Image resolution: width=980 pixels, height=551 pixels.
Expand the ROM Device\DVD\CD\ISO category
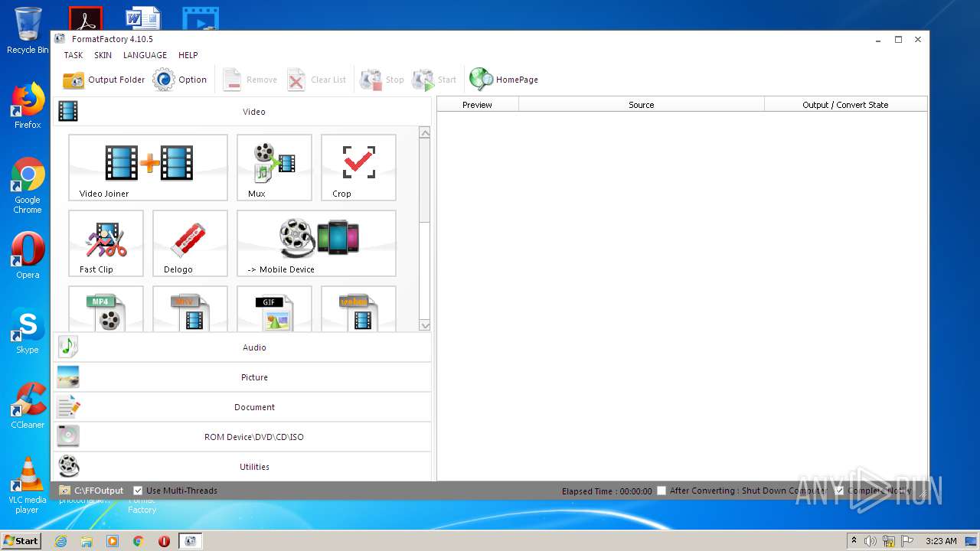[243, 437]
